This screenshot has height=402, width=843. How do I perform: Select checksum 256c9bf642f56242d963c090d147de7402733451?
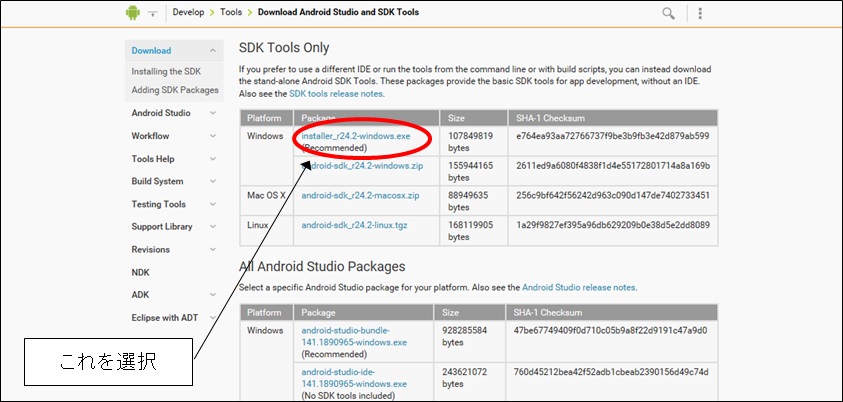coord(613,195)
